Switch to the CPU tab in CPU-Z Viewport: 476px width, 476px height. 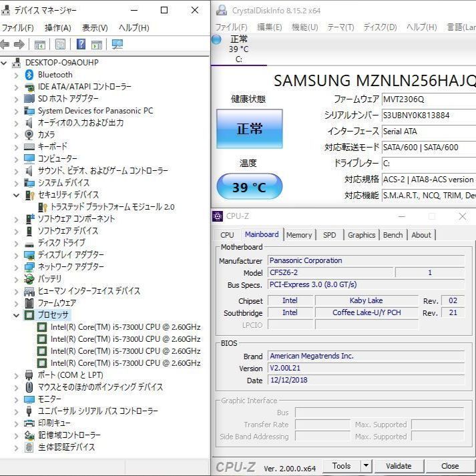pos(227,235)
